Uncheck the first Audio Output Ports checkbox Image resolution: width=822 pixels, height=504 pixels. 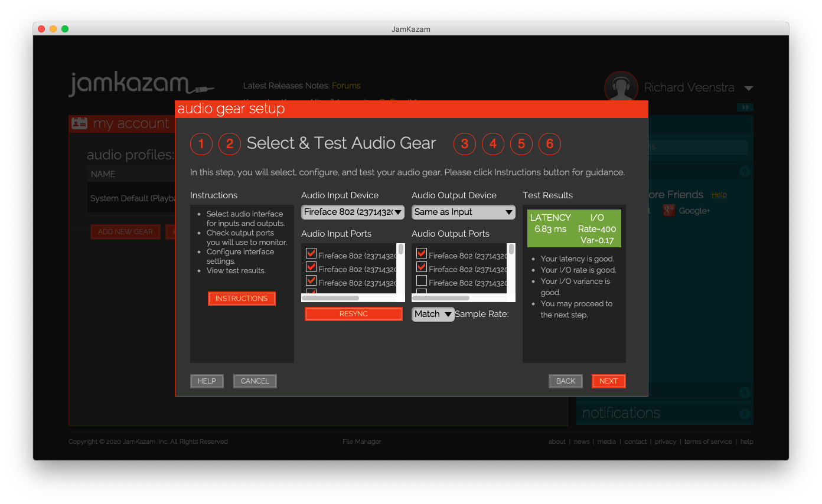point(422,254)
